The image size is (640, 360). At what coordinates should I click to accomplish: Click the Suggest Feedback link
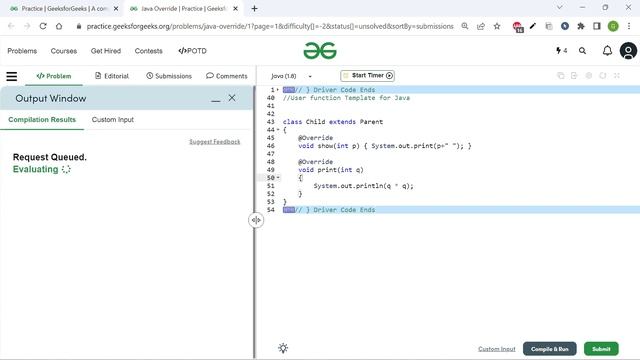click(x=215, y=142)
